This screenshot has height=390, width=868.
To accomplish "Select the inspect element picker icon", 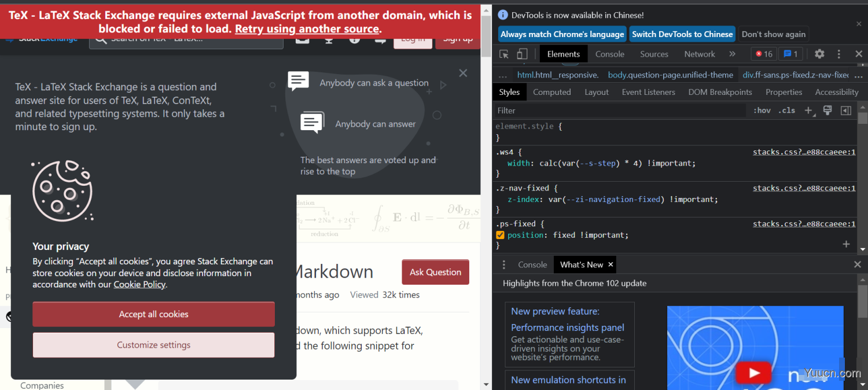I will coord(504,54).
